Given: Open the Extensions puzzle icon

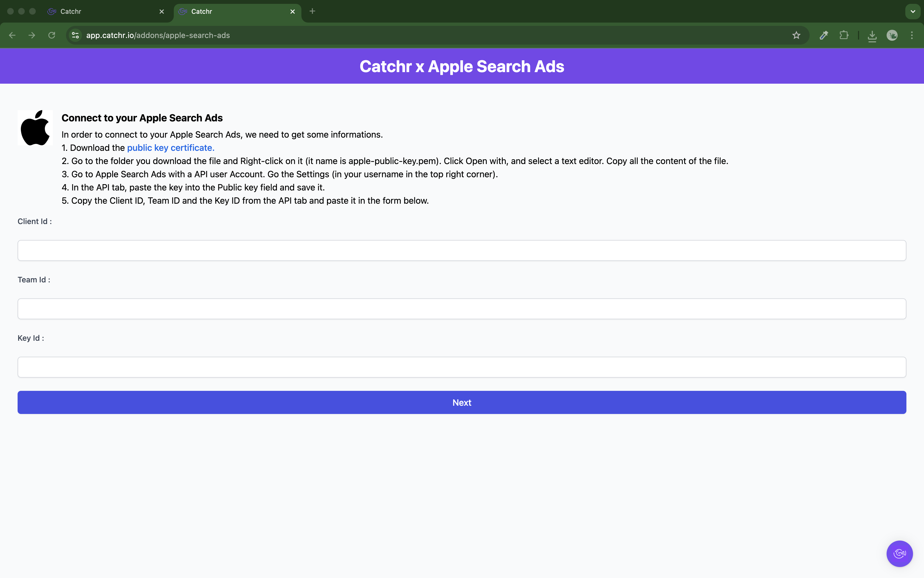Looking at the screenshot, I should (x=844, y=35).
